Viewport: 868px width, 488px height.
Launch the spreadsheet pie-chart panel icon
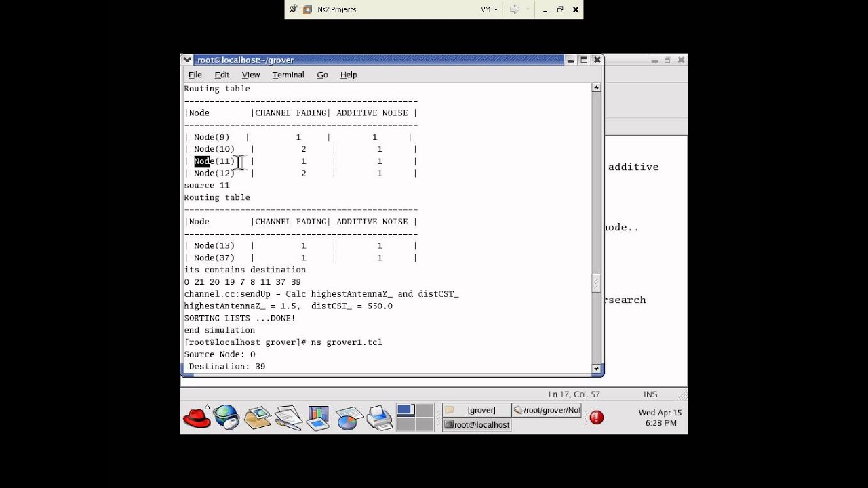click(x=349, y=418)
